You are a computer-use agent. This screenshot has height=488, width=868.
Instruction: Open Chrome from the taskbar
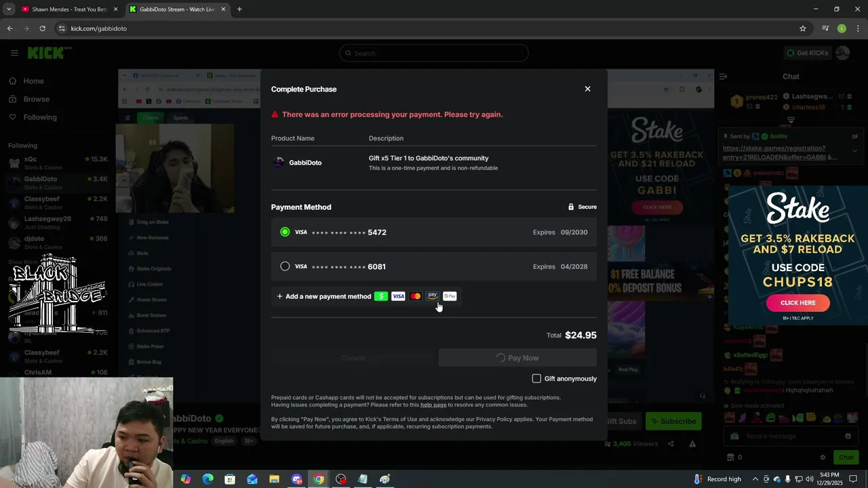coord(319,479)
